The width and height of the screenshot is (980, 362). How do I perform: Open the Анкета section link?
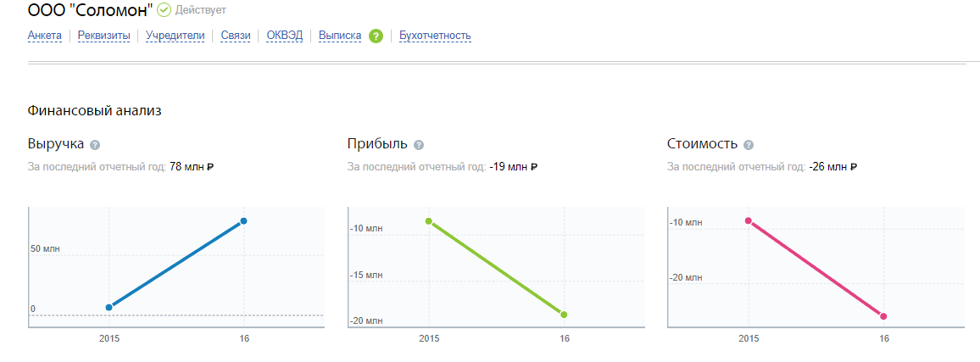point(45,36)
